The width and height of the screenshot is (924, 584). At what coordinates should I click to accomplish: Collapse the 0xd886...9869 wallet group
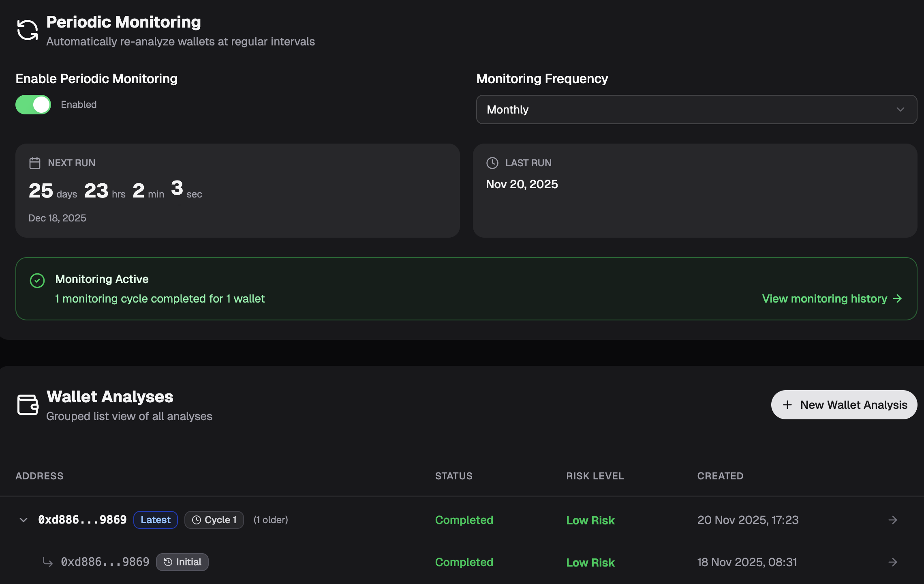[x=24, y=520]
